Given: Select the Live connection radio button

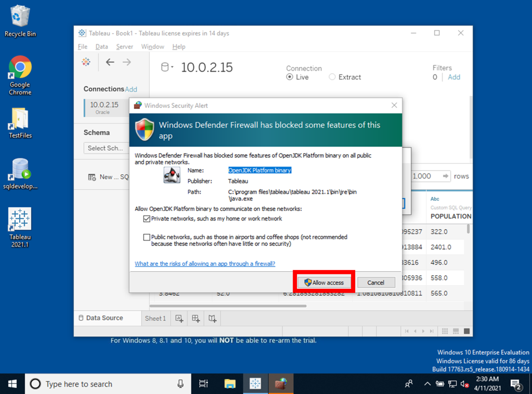Looking at the screenshot, I should coord(289,77).
